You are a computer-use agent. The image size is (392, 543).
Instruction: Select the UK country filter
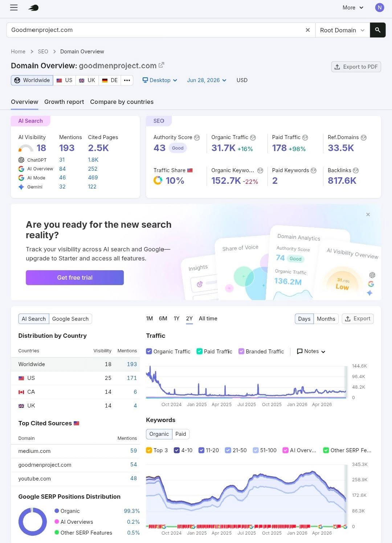[x=87, y=80]
